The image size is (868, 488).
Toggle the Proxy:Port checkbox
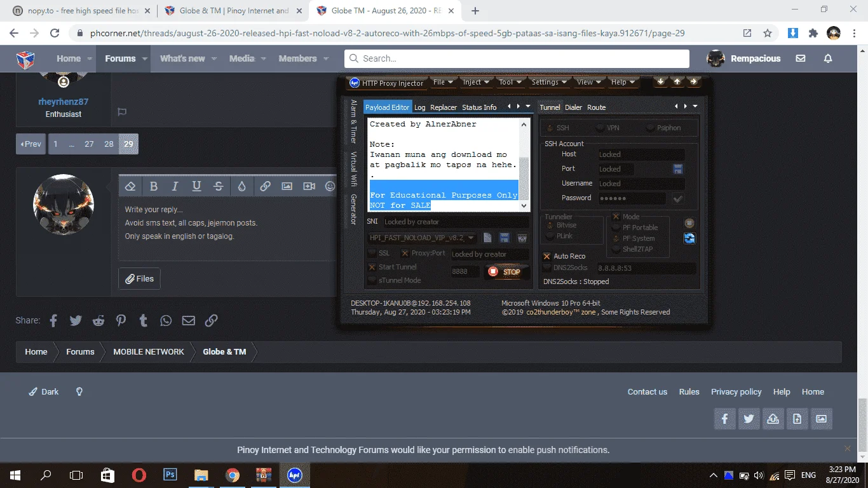[405, 253]
